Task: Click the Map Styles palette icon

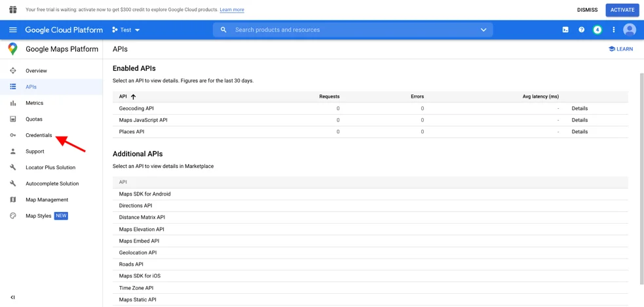Action: (x=12, y=216)
